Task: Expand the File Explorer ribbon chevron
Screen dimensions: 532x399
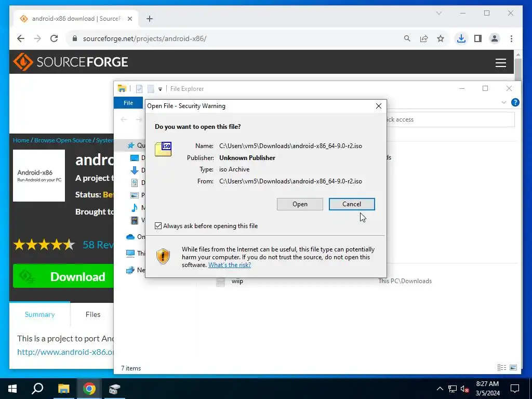Action: click(x=504, y=102)
